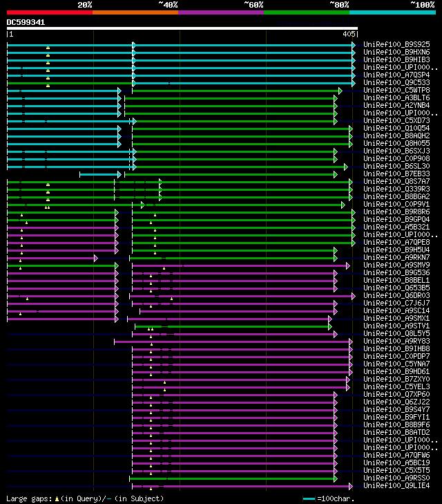Choose the UniRef100_B6SXJ3 entry

[396, 151]
